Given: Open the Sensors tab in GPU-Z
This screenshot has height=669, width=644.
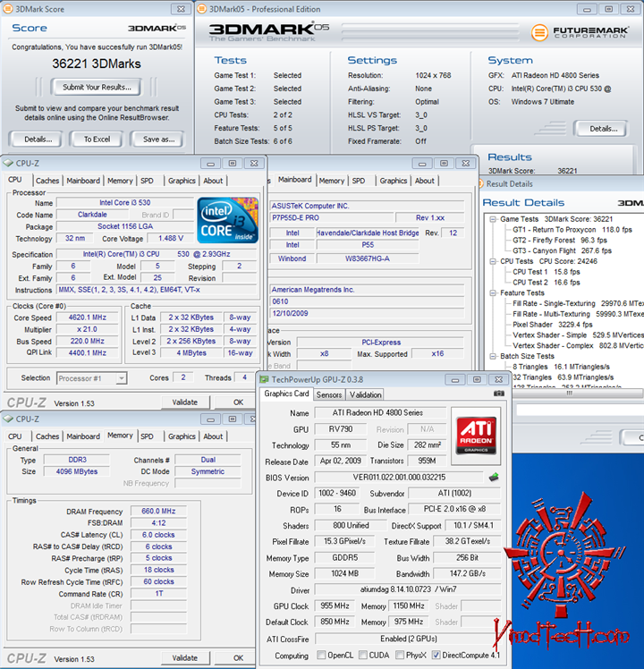Looking at the screenshot, I should click(x=329, y=394).
